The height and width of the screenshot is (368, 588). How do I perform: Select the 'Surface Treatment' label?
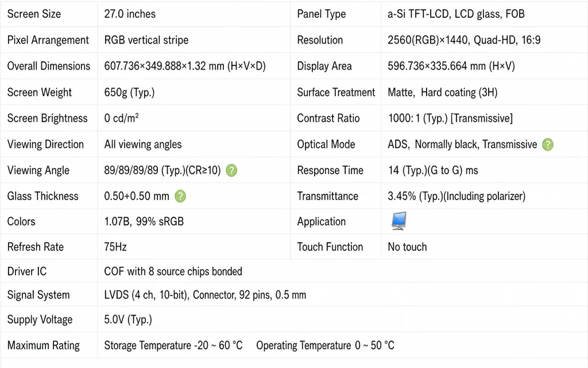pos(336,93)
